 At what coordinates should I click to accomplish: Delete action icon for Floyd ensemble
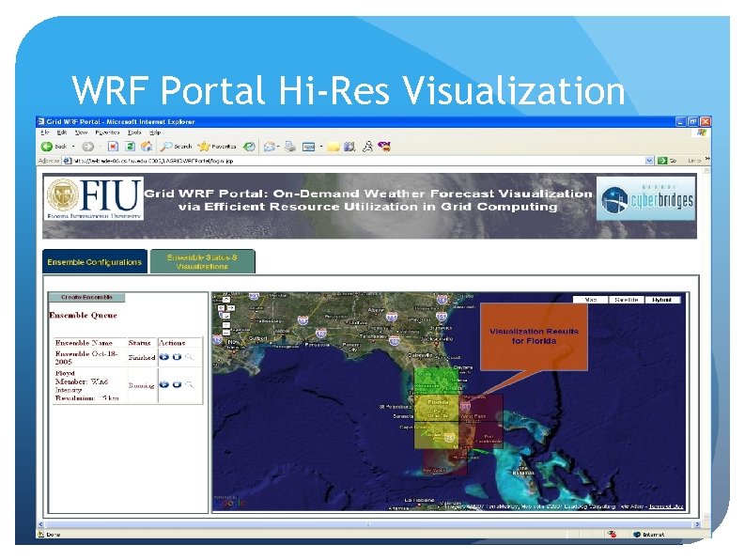tap(177, 384)
